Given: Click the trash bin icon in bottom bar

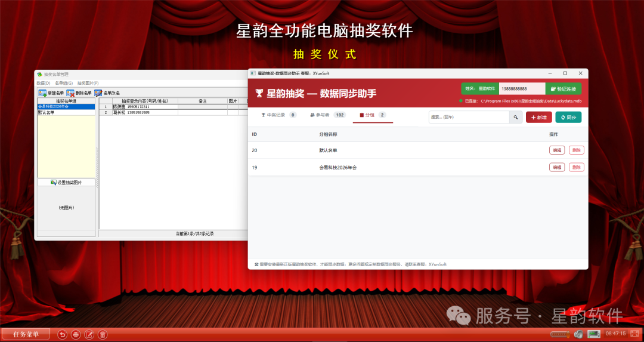Looking at the screenshot, I should click(103, 335).
